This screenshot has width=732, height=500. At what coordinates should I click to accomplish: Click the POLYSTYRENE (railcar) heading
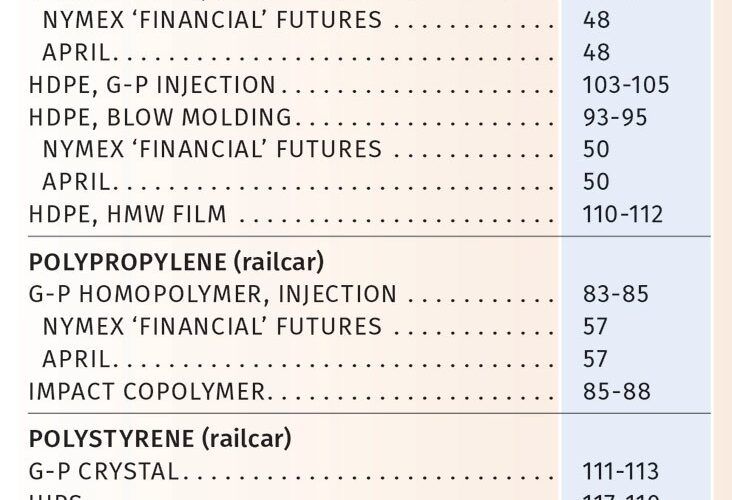(160, 439)
